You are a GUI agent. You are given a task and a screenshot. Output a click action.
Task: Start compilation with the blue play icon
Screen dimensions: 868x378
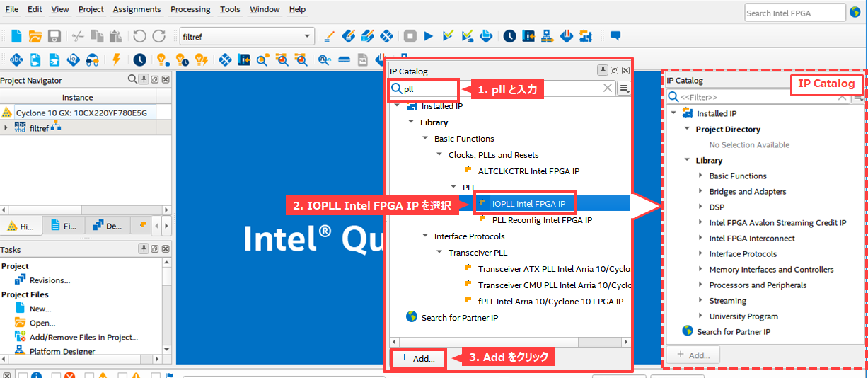tap(429, 36)
